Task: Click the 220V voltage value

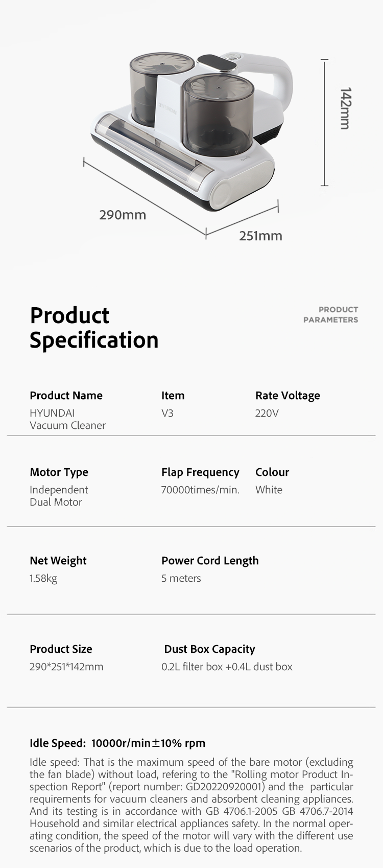Action: (267, 413)
